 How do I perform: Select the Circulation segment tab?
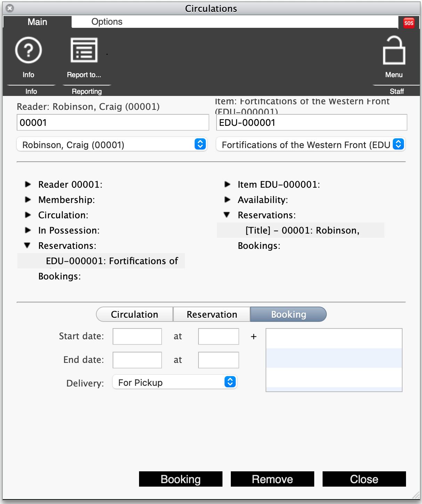135,314
